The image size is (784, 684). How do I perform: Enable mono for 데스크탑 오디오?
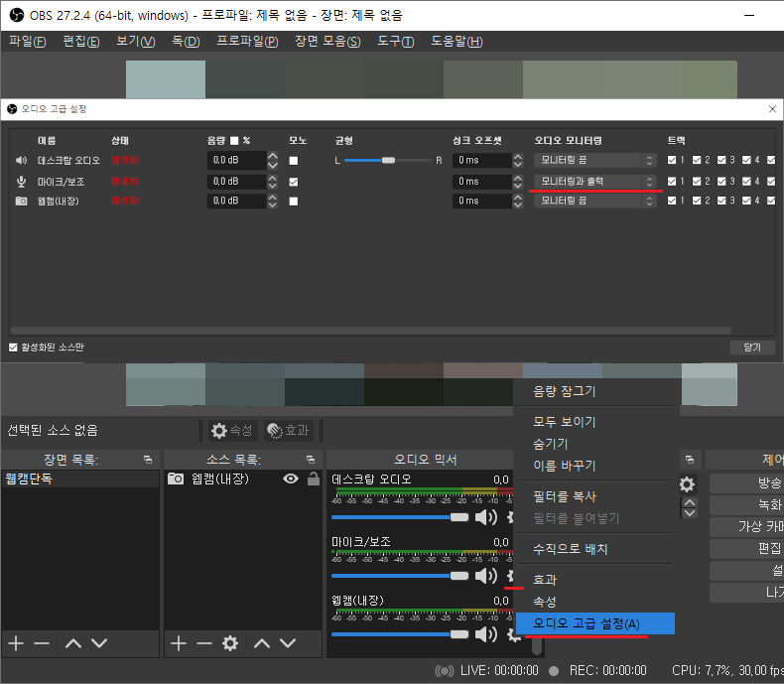coord(294,161)
